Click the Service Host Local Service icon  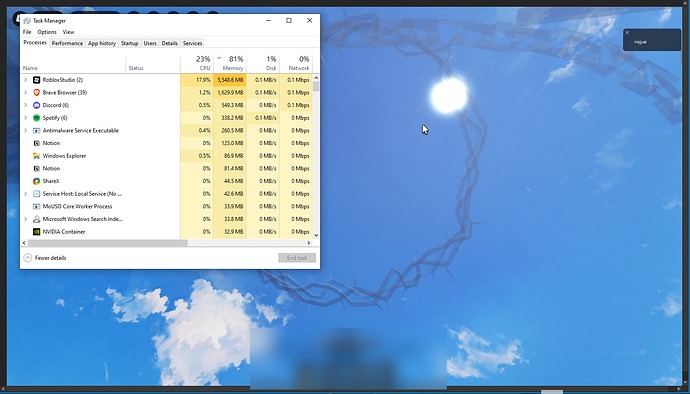pyautogui.click(x=37, y=194)
